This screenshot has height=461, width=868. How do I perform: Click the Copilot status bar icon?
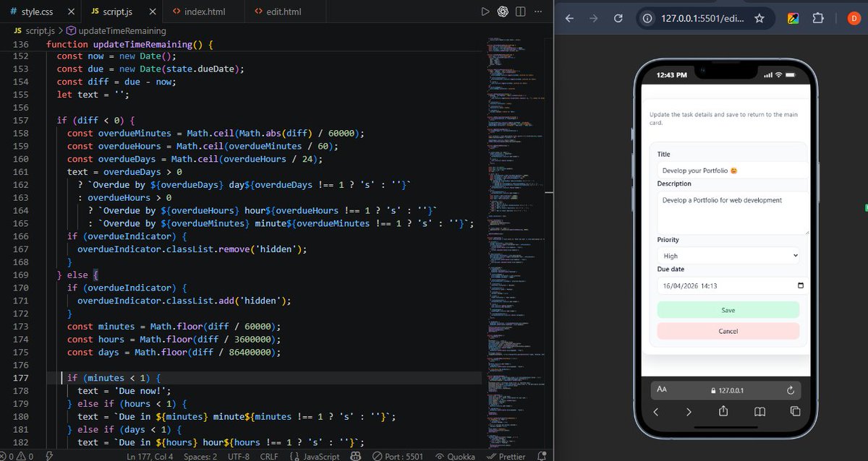pos(356,456)
